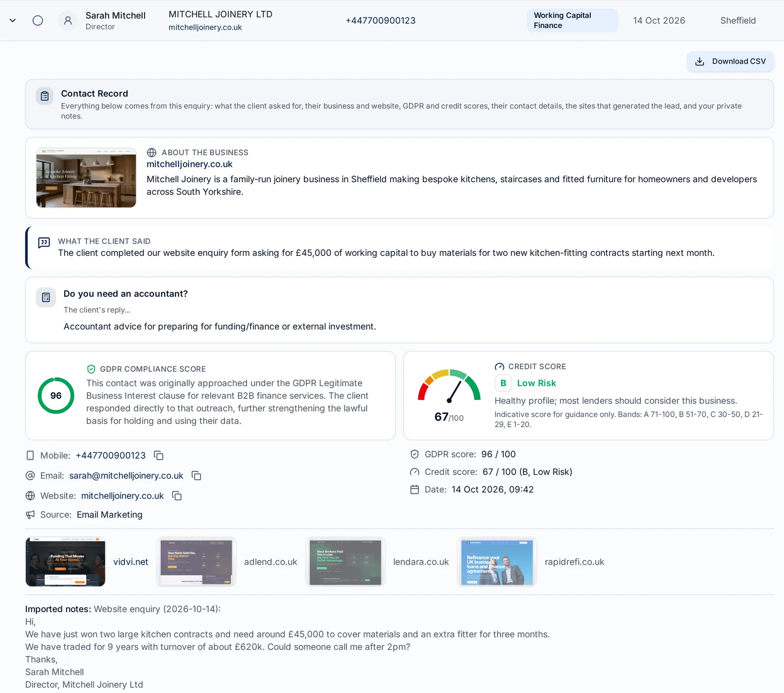The height and width of the screenshot is (693, 784).
Task: Copy the mobile number +447700900123
Action: pos(159,455)
